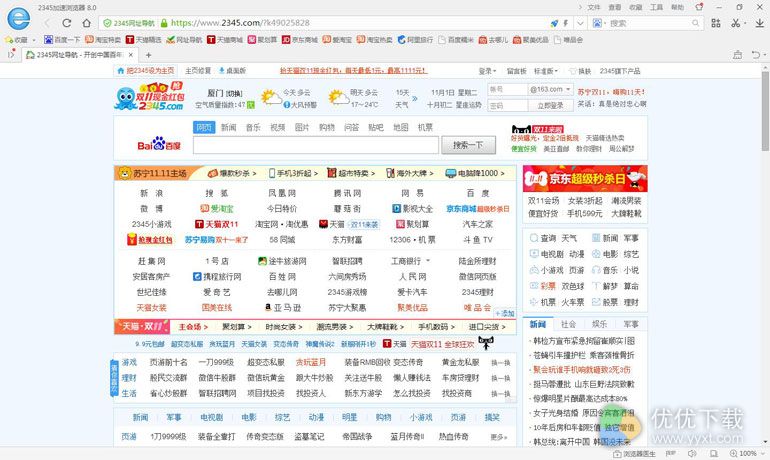The width and height of the screenshot is (770, 460).
Task: Click the restore closed tab undo icon
Action: coord(756,55)
